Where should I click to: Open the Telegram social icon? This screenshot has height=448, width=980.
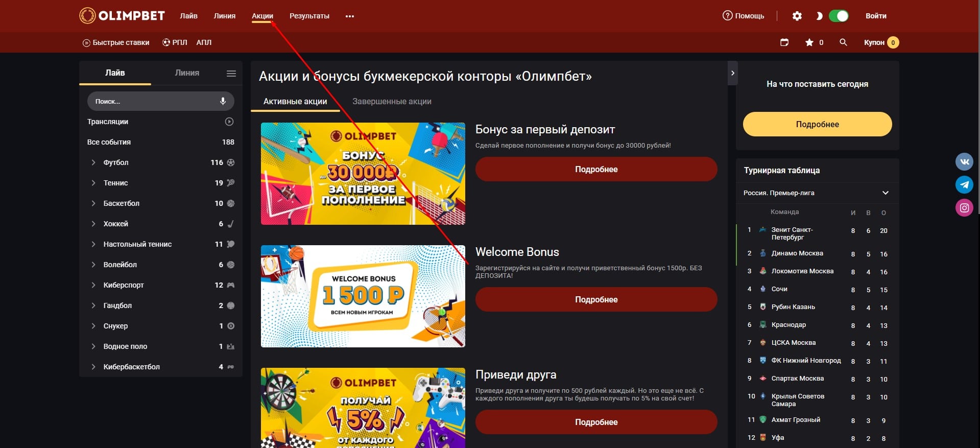tap(964, 184)
